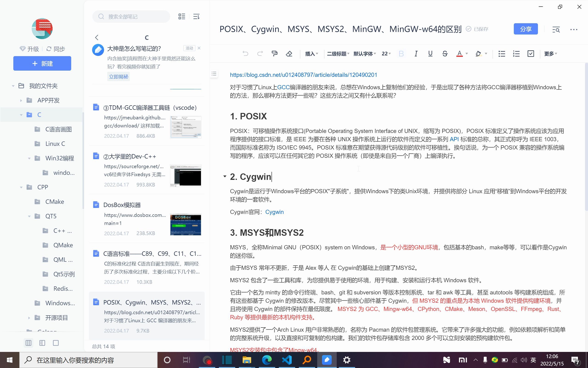
Task: Click the Cygwin official site link
Action: click(274, 212)
